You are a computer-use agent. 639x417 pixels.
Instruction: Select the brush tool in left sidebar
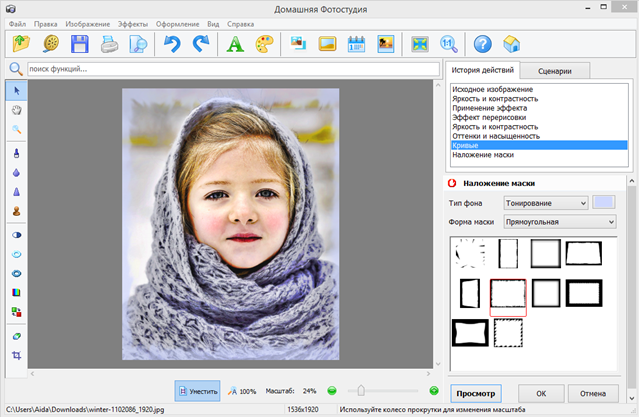(x=17, y=153)
